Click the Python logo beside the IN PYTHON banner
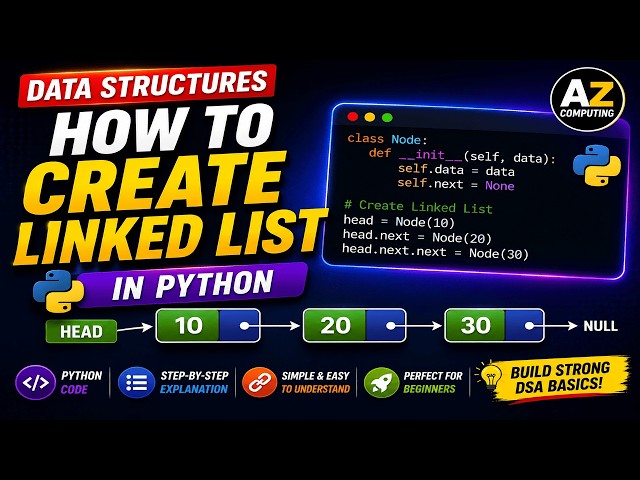Screen dimensions: 640x480 coord(58,291)
